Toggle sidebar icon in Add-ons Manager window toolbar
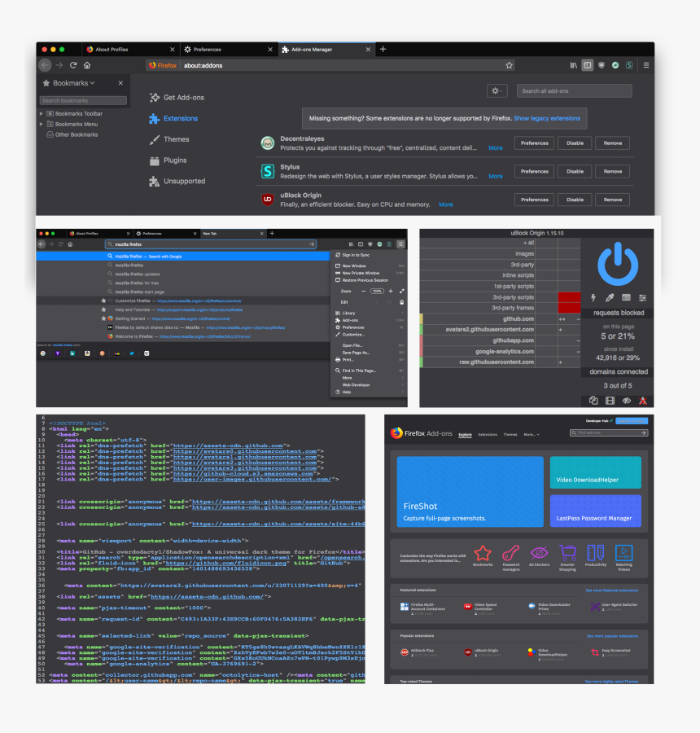Viewport: 700px width, 733px height. tap(588, 65)
